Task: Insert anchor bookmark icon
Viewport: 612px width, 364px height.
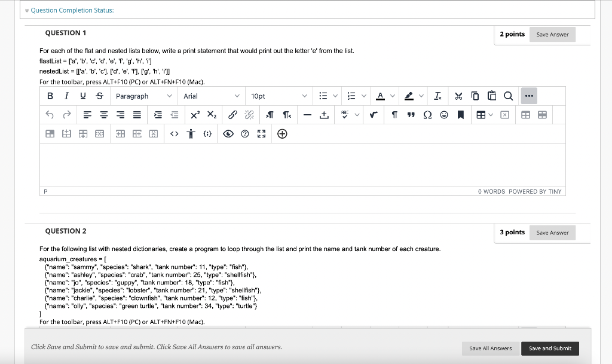Action: 461,115
